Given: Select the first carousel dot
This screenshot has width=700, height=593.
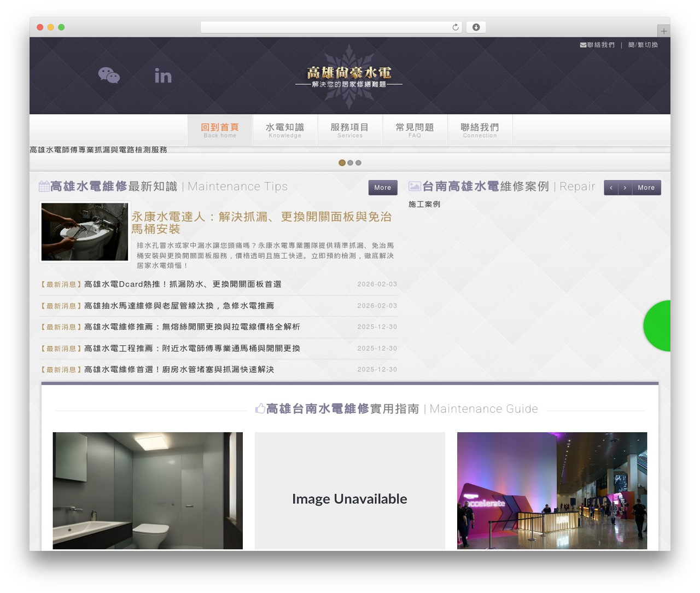Looking at the screenshot, I should pos(342,162).
